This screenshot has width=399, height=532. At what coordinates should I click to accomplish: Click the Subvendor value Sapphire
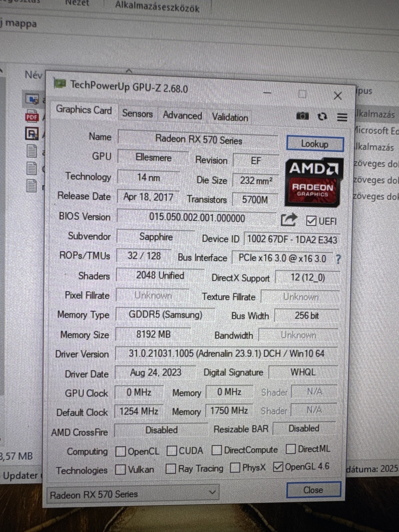click(x=156, y=237)
